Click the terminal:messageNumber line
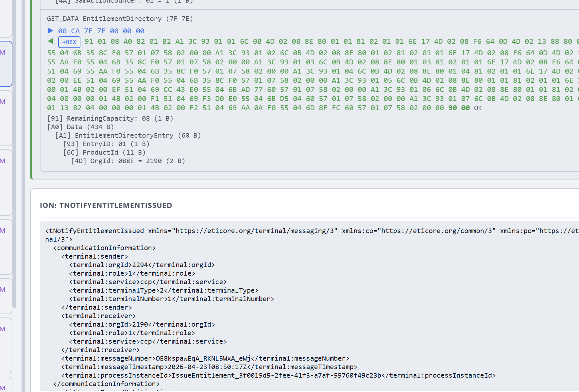This screenshot has height=392, width=579. click(x=205, y=358)
